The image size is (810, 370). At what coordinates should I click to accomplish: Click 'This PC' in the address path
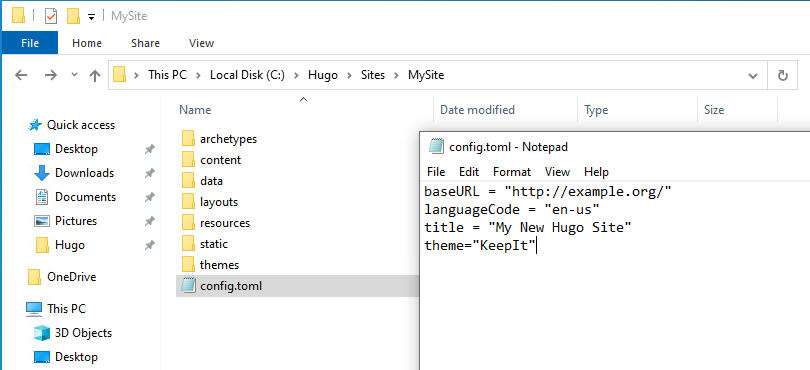(167, 75)
